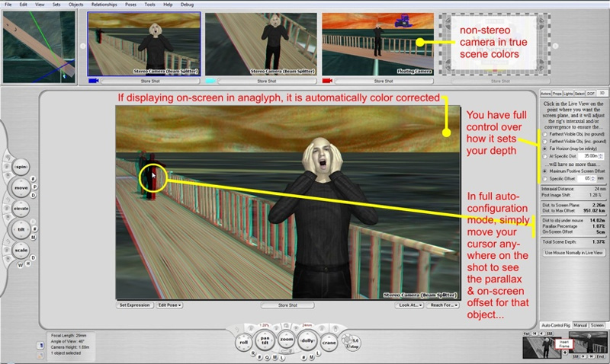Click Store Shot under Floating Camera
Viewport: 610px width, 364px height.
[x=384, y=81]
